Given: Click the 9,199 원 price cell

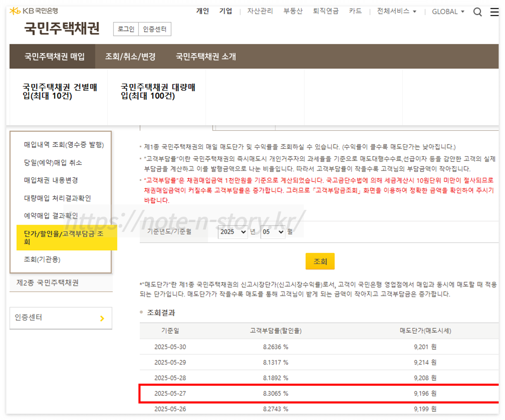Looking at the screenshot, I should pyautogui.click(x=425, y=409).
